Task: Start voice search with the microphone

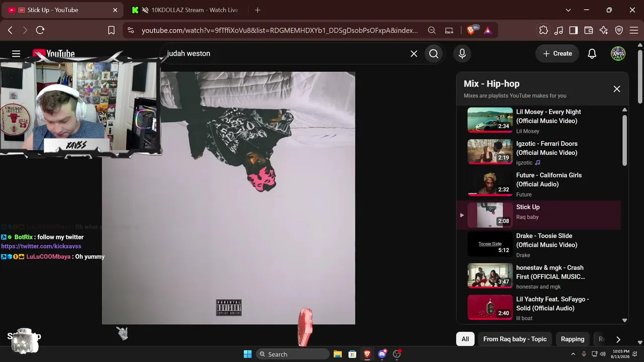Action: pyautogui.click(x=462, y=53)
